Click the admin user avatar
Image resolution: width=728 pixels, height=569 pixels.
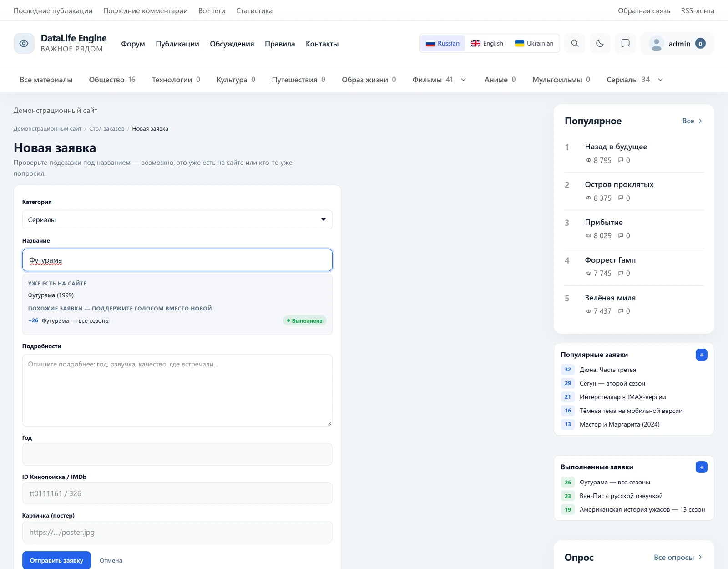tap(656, 44)
